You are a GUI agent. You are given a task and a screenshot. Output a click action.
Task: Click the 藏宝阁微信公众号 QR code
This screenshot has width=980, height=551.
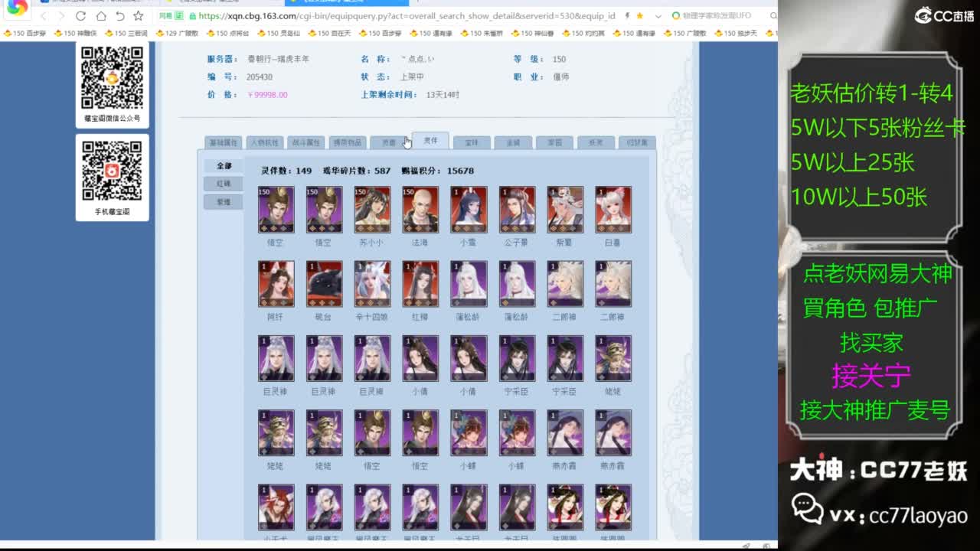click(112, 77)
